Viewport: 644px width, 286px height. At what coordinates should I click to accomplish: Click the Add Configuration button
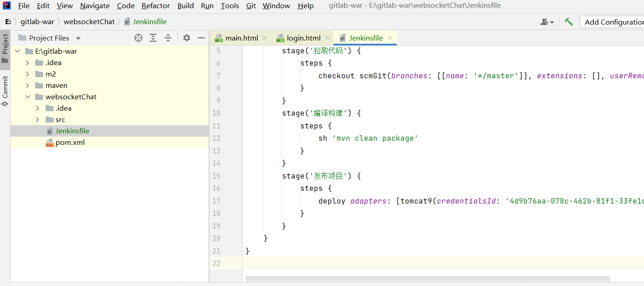pyautogui.click(x=613, y=22)
